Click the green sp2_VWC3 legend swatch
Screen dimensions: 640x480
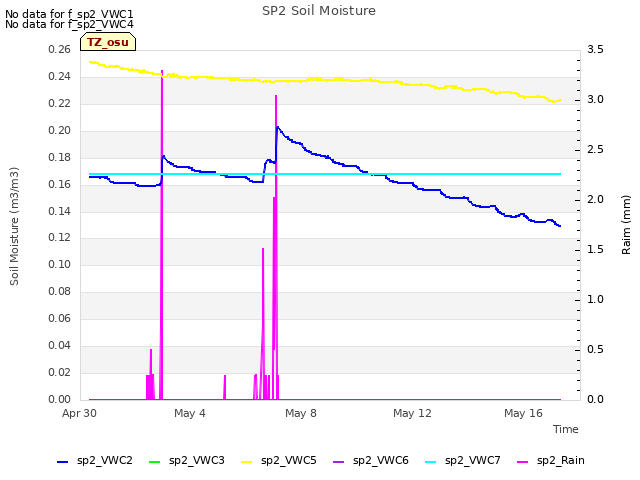coord(154,462)
